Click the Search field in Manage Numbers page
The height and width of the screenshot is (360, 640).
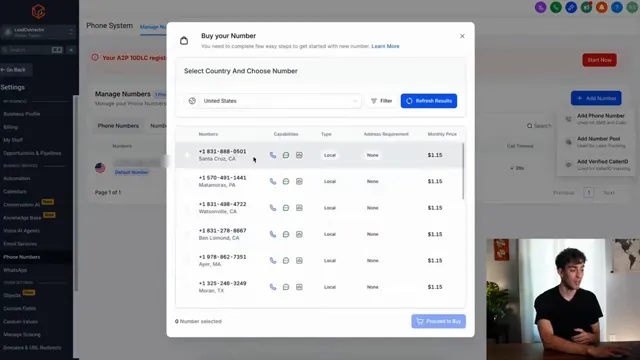[540, 126]
